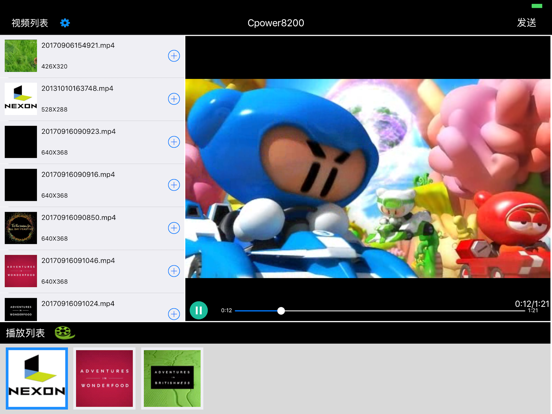Select the 视频列表 video list label
The height and width of the screenshot is (414, 552).
(x=30, y=23)
